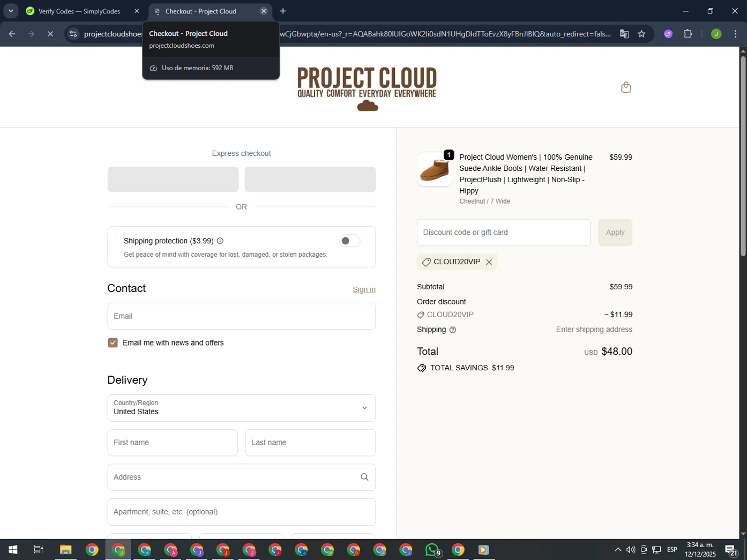Viewport: 747px width, 560px height.
Task: Open the shopping bag cart icon
Action: coord(626,88)
